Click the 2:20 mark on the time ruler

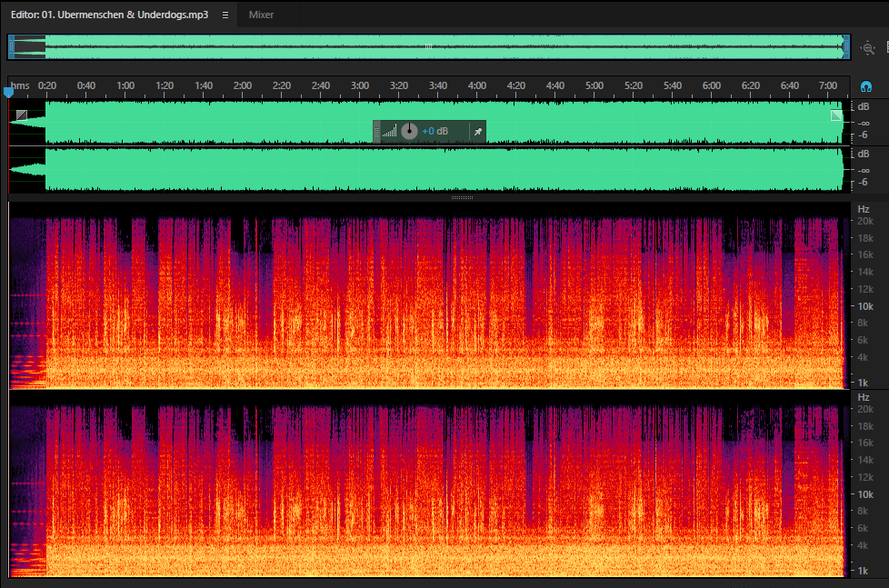click(x=281, y=85)
